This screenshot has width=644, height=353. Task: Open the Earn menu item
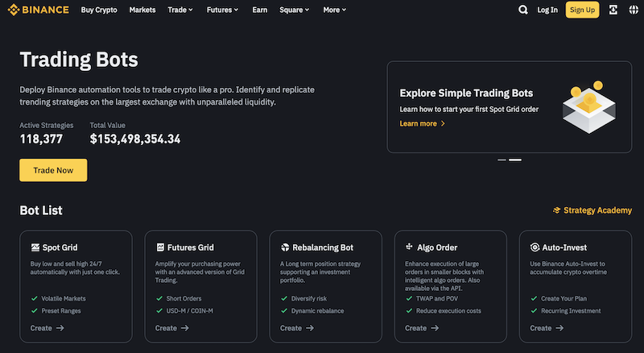[x=259, y=10]
